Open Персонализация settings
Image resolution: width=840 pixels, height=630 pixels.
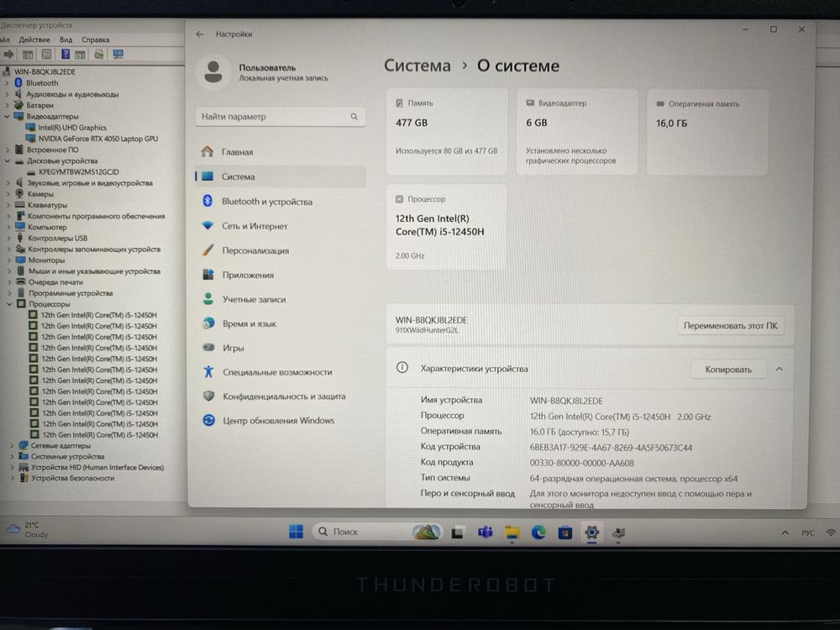[x=281, y=250]
